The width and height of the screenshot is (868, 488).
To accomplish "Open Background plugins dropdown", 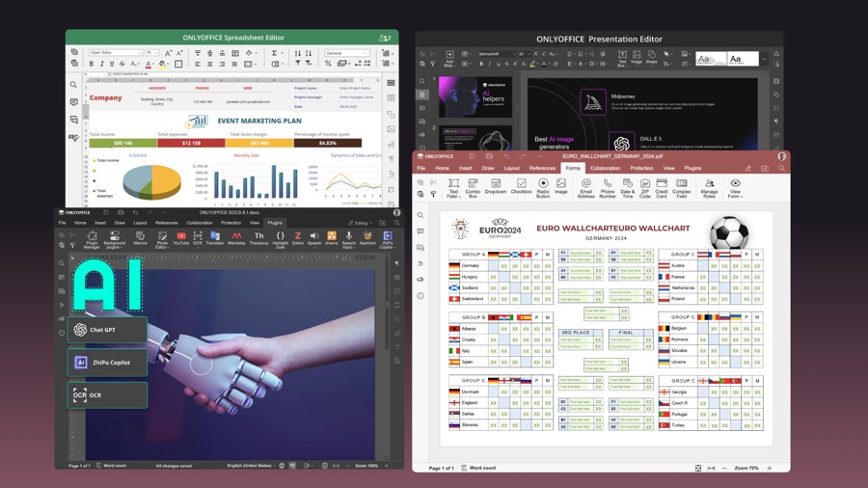I will 115,239.
